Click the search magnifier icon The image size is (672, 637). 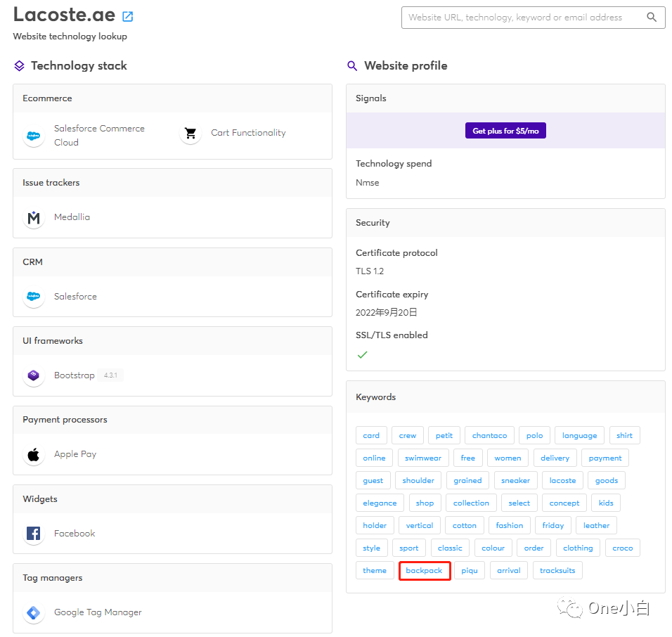coord(652,17)
